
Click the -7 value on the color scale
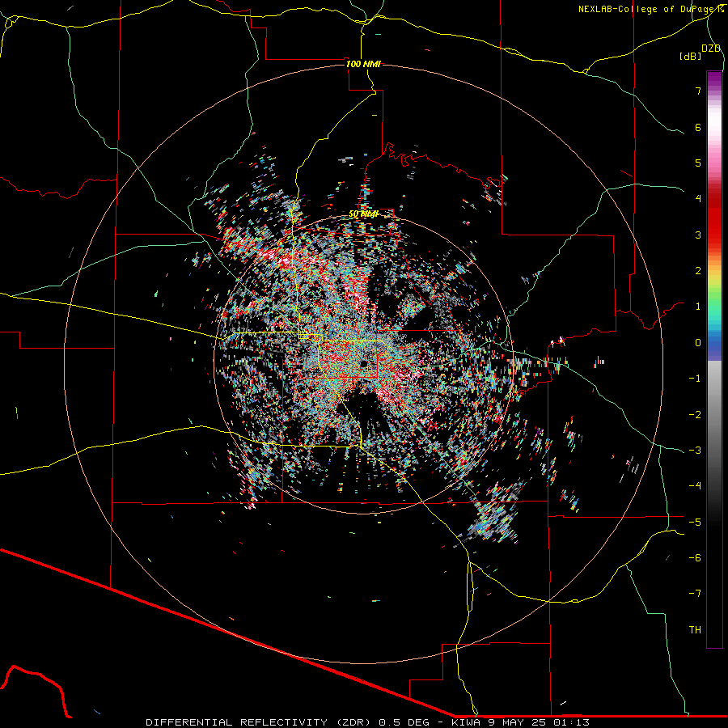pos(695,594)
